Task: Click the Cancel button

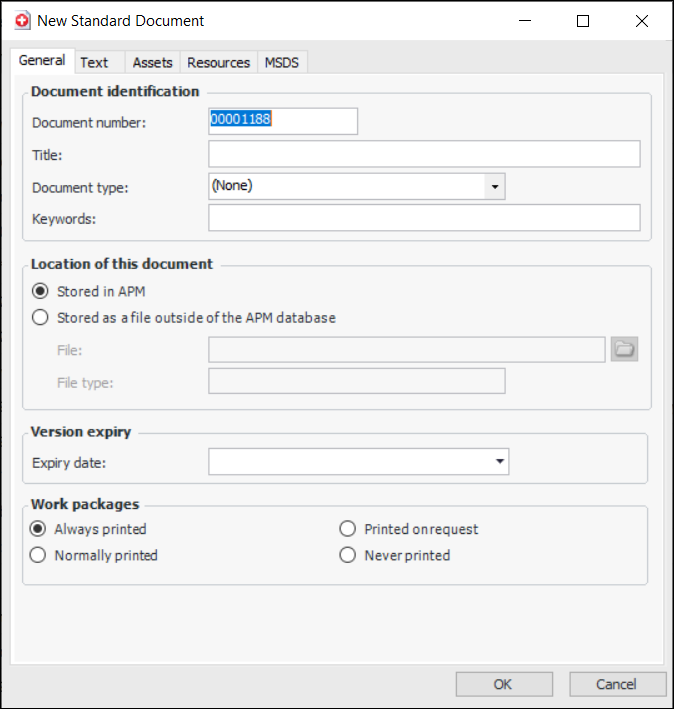Action: (617, 684)
